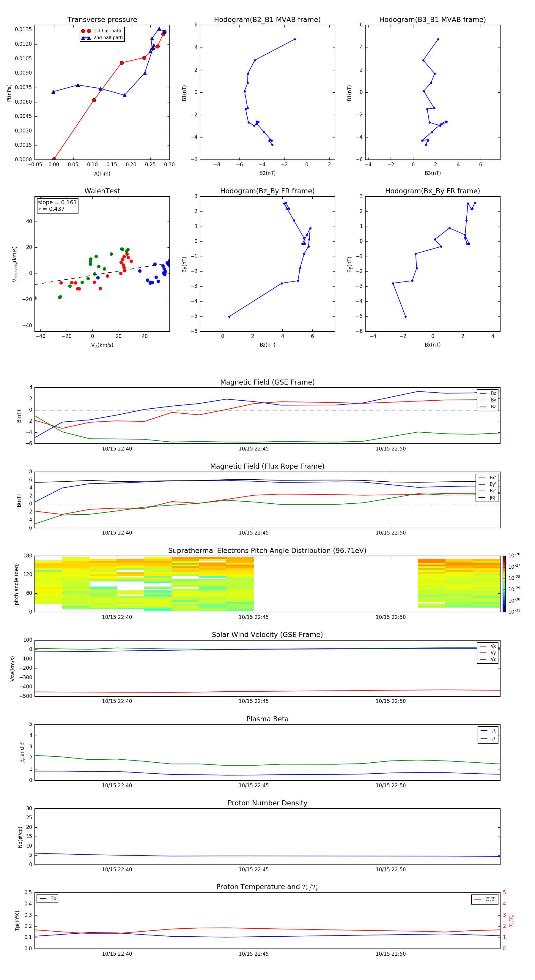The image size is (535, 980).
Task: Click the "Hodogram(B2_B1 MVAB frame)" title
Action: pos(267,20)
